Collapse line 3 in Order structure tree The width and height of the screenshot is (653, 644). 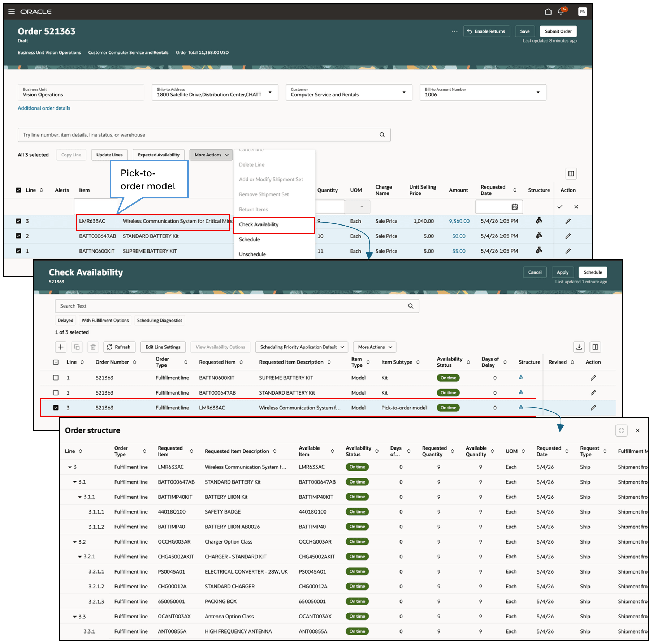click(x=70, y=467)
